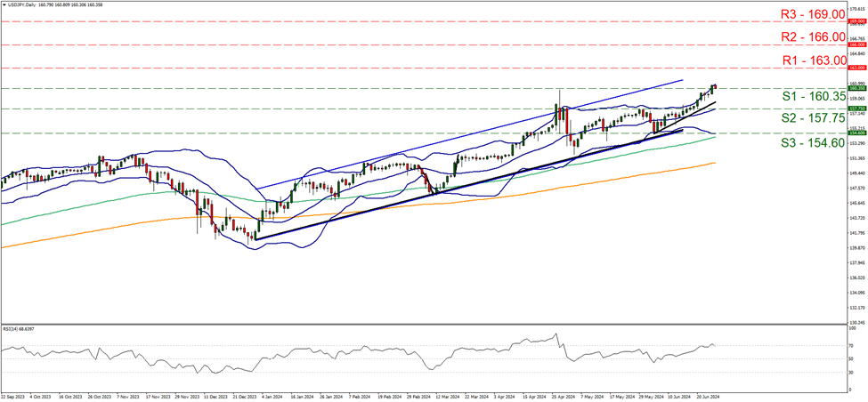
Task: Click the 19 Feb 2024 date label
Action: tap(389, 397)
